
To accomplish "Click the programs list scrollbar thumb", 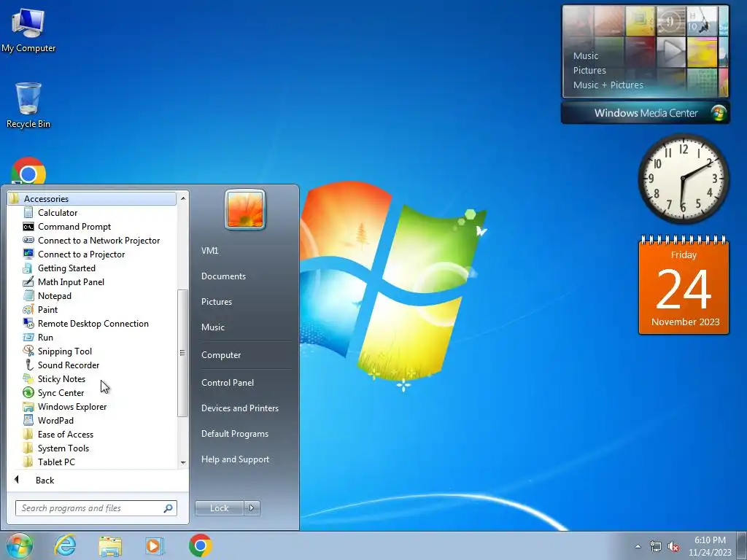I will point(182,353).
